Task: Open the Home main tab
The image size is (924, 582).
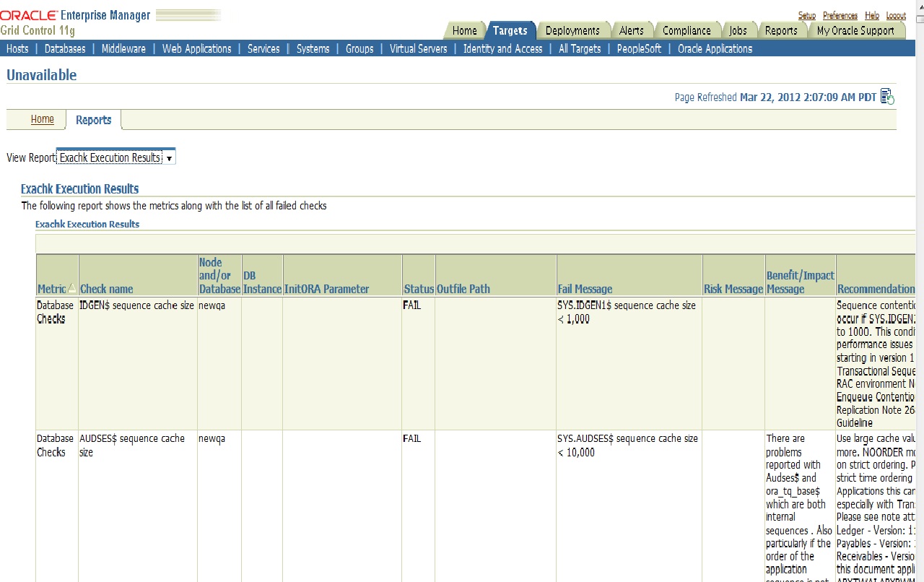Action: click(x=464, y=30)
